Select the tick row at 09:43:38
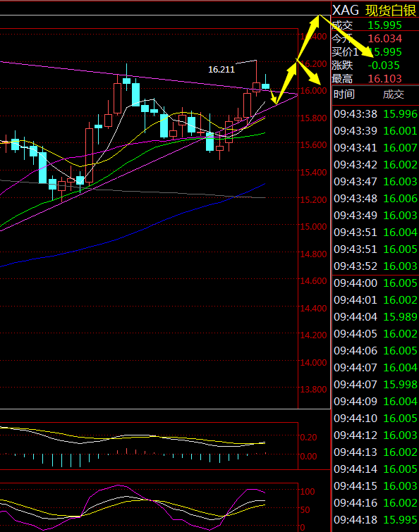419x532 pixels. click(375, 114)
